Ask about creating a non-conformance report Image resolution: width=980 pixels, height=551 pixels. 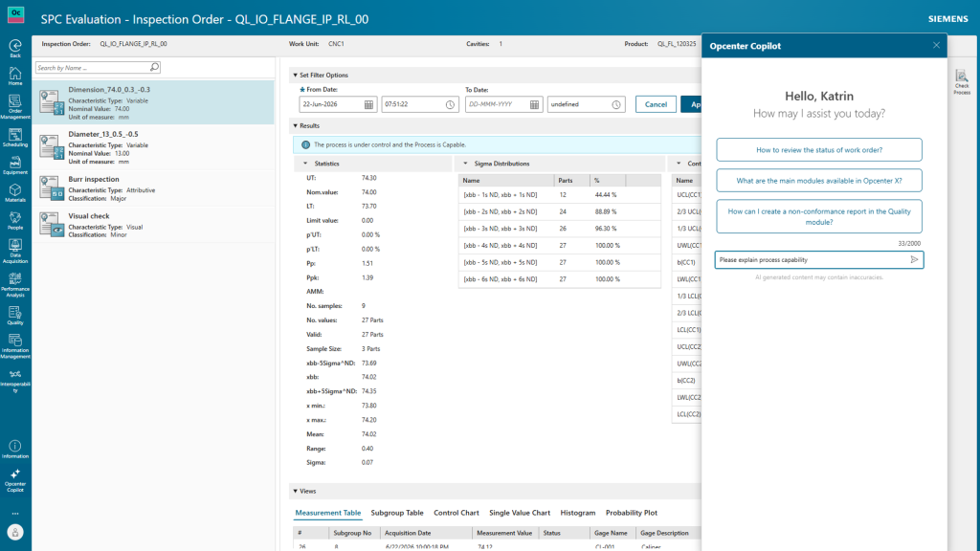click(x=819, y=216)
